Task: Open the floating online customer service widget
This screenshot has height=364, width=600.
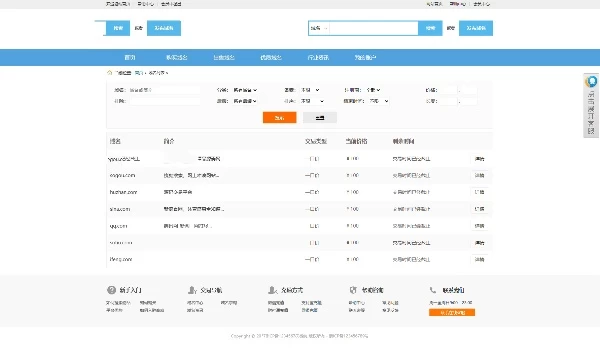Action: click(x=591, y=105)
